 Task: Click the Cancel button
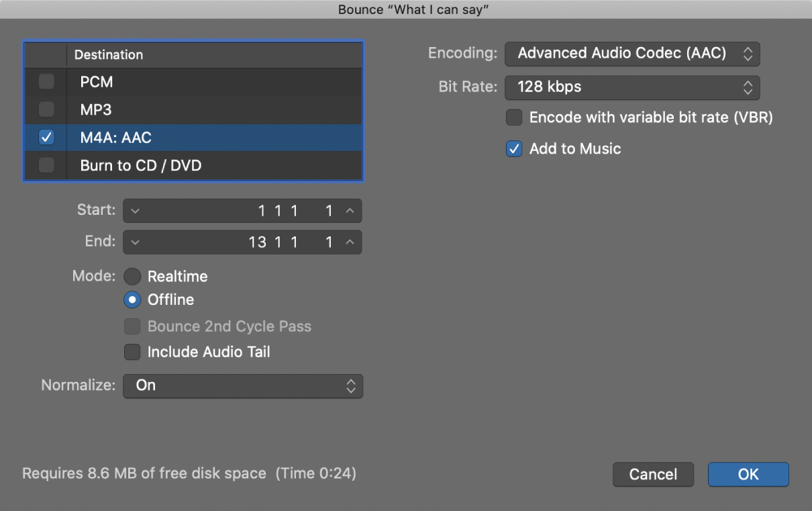pos(653,475)
